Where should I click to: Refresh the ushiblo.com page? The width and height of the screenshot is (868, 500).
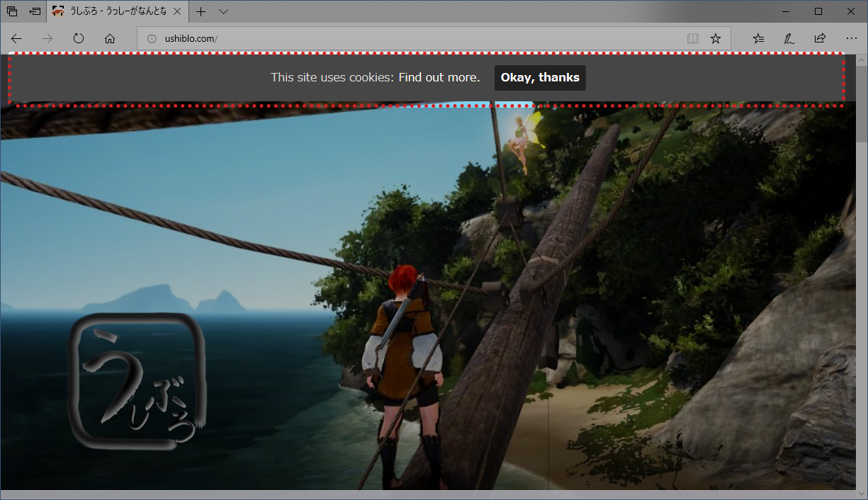(79, 39)
